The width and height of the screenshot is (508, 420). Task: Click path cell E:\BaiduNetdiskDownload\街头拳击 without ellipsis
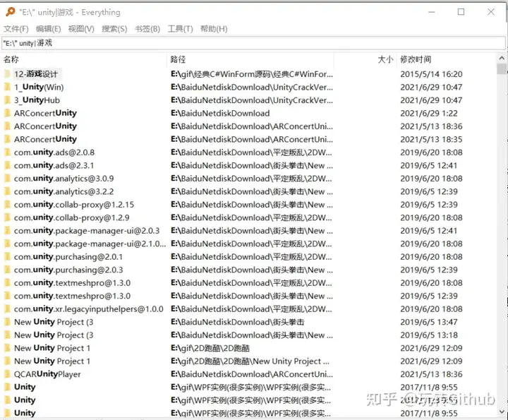238,322
